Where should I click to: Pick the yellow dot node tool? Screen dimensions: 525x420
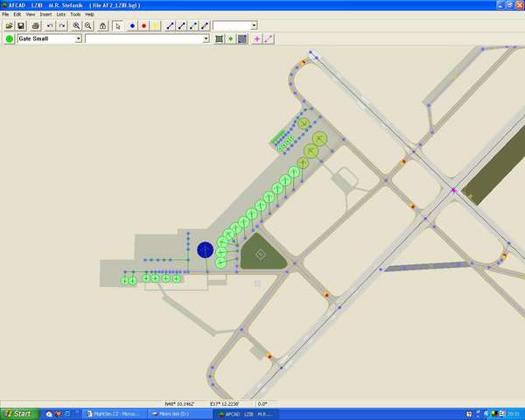tap(156, 25)
